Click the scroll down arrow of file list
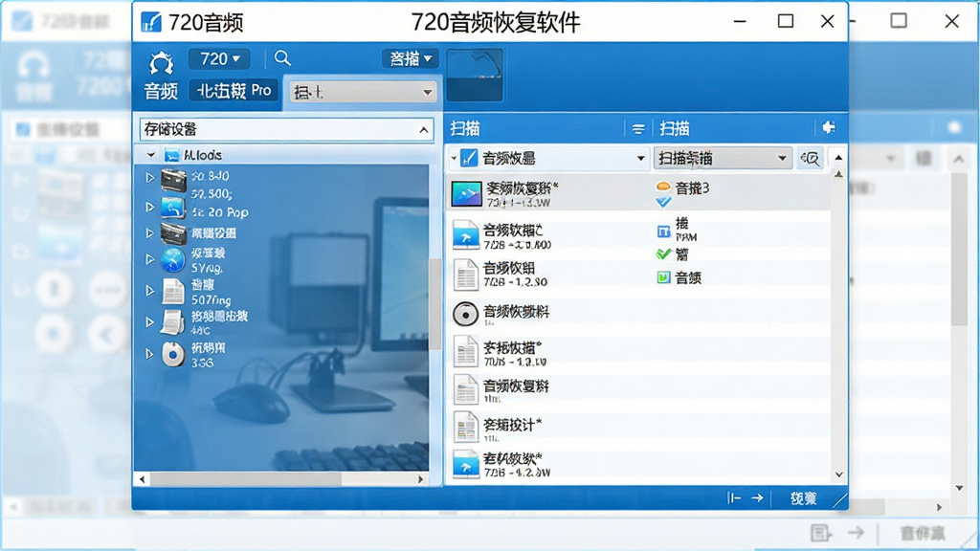Screen dimensions: 980x551 coord(838,474)
